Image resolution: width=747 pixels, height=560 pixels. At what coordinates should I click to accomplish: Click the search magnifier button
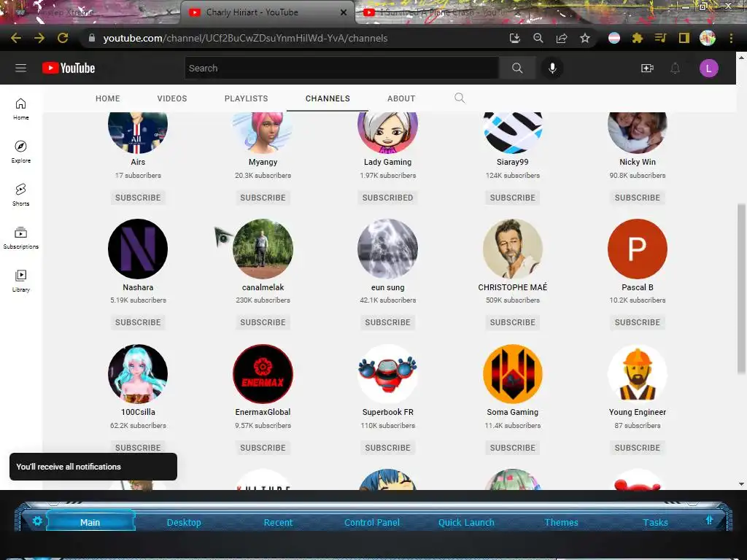[x=517, y=68]
